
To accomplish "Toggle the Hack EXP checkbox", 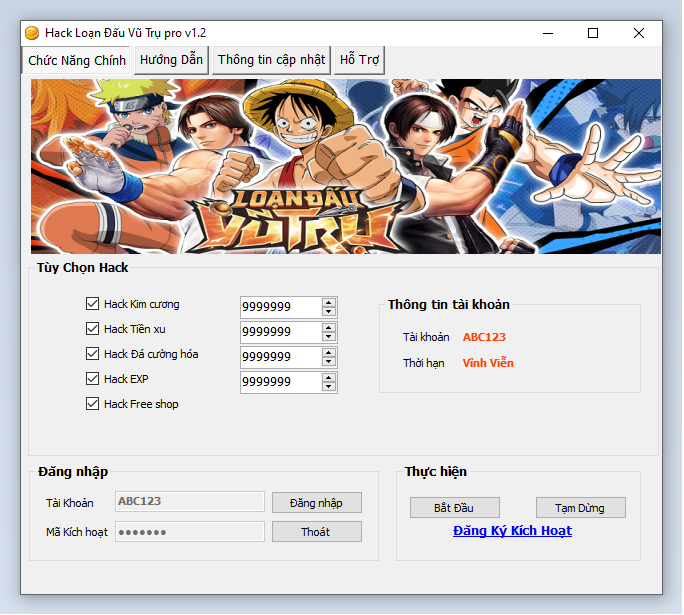I will pos(93,379).
